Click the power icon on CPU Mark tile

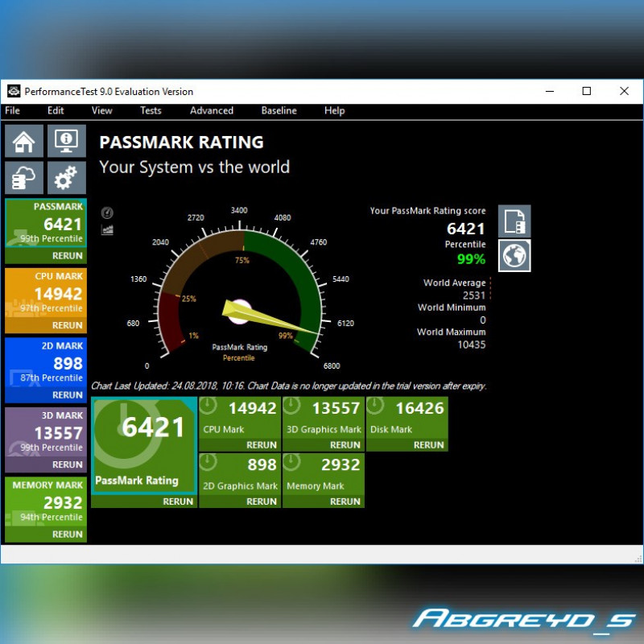208,406
